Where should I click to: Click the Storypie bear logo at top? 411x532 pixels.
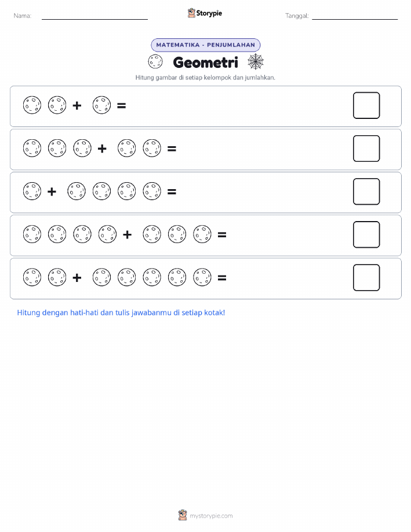pyautogui.click(x=191, y=13)
